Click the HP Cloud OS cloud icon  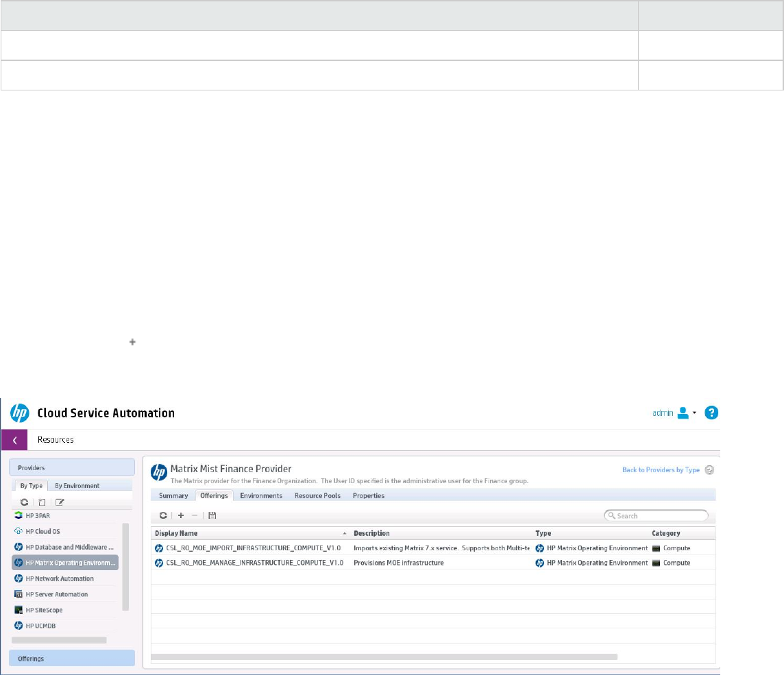pyautogui.click(x=19, y=531)
